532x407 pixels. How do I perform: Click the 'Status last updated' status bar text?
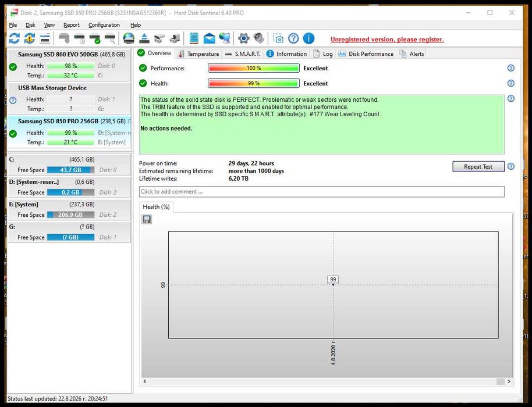tap(58, 398)
